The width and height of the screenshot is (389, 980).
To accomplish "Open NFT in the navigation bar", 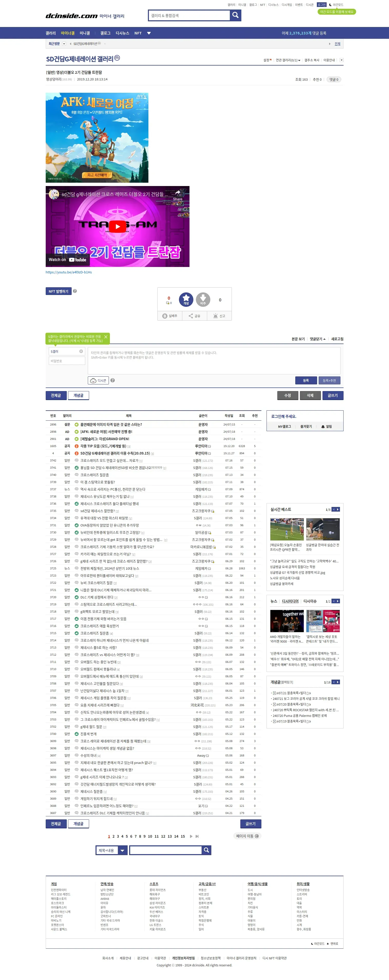I will [x=138, y=33].
